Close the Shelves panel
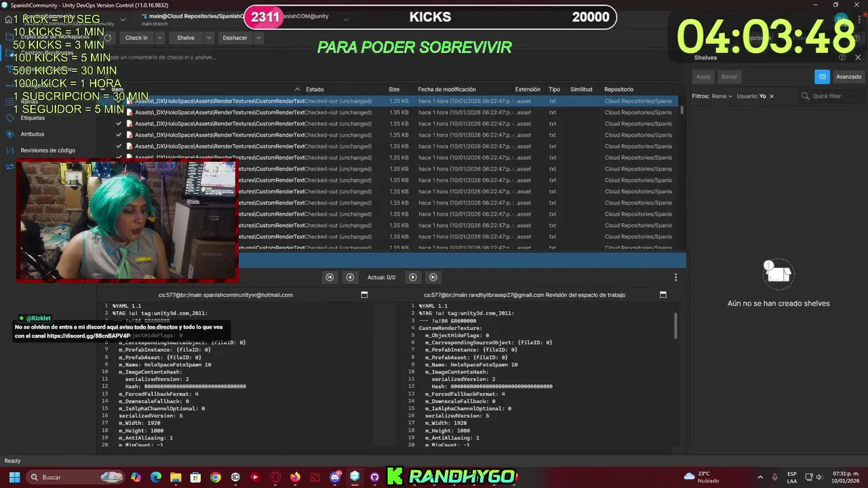This screenshot has width=868, height=488. point(858,58)
